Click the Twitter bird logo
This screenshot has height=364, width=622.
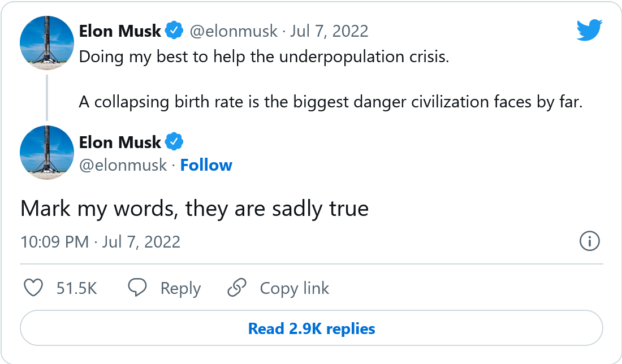[x=590, y=29]
